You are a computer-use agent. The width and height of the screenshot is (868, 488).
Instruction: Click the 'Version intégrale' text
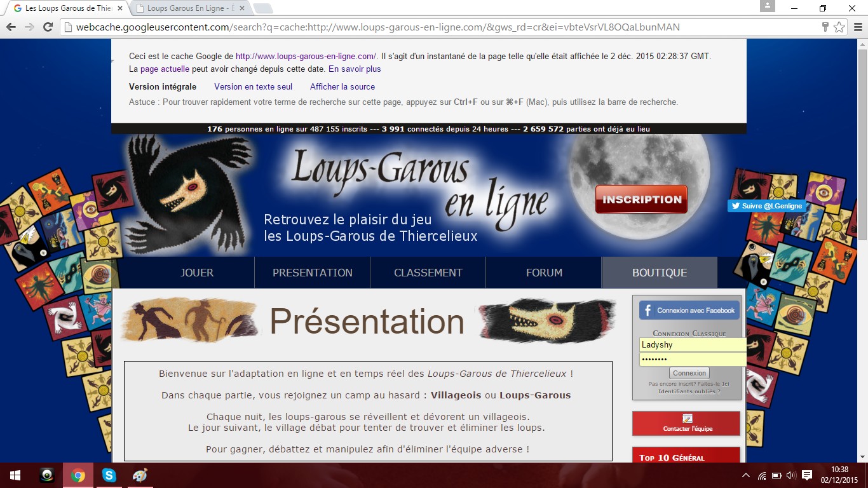point(163,86)
